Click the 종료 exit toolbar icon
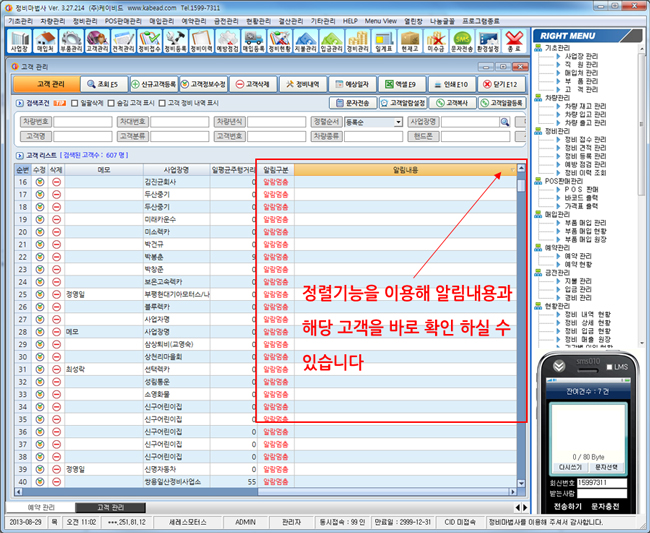The width and height of the screenshot is (650, 533). (514, 40)
